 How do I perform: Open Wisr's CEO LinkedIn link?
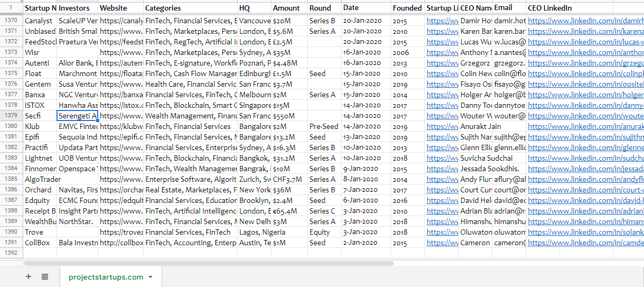click(x=585, y=52)
